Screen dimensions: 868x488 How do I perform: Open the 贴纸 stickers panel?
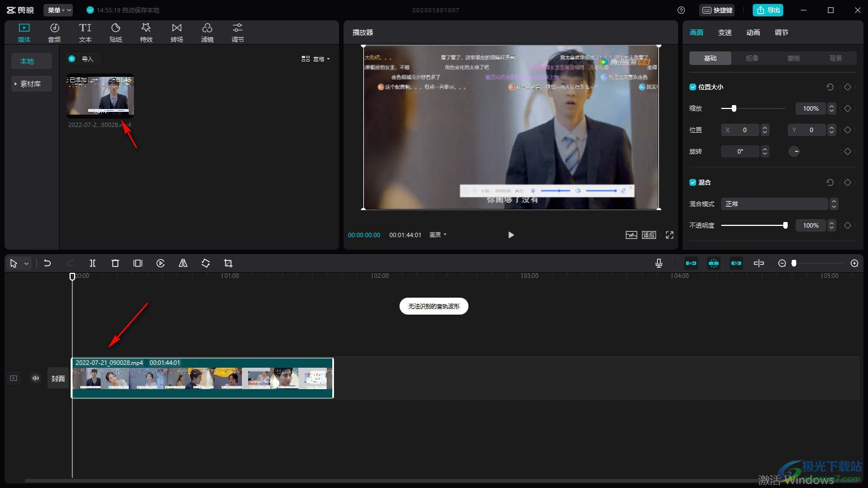[116, 33]
